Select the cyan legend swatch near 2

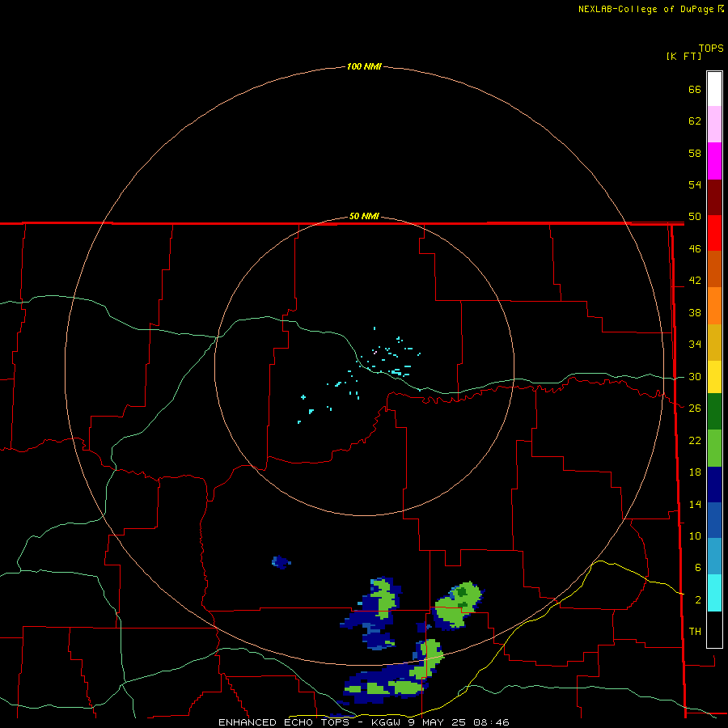tap(714, 593)
